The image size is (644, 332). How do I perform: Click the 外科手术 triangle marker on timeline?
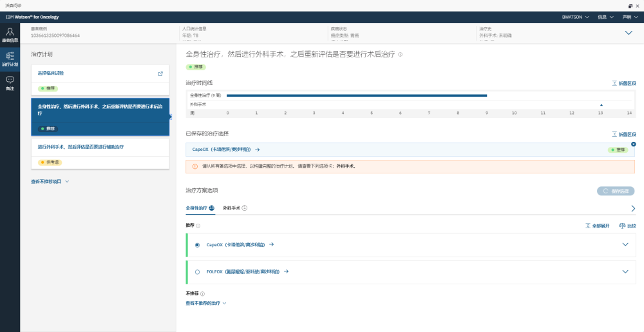pyautogui.click(x=601, y=104)
